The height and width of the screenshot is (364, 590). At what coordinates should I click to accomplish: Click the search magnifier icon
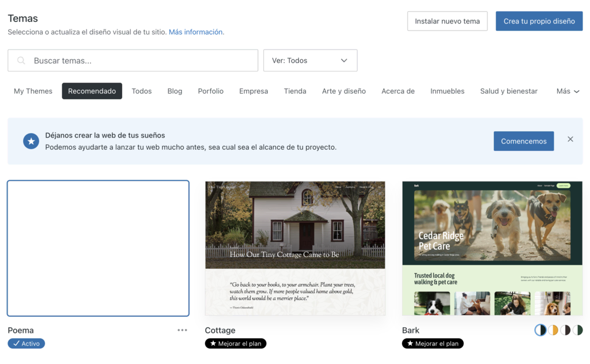pyautogui.click(x=21, y=60)
